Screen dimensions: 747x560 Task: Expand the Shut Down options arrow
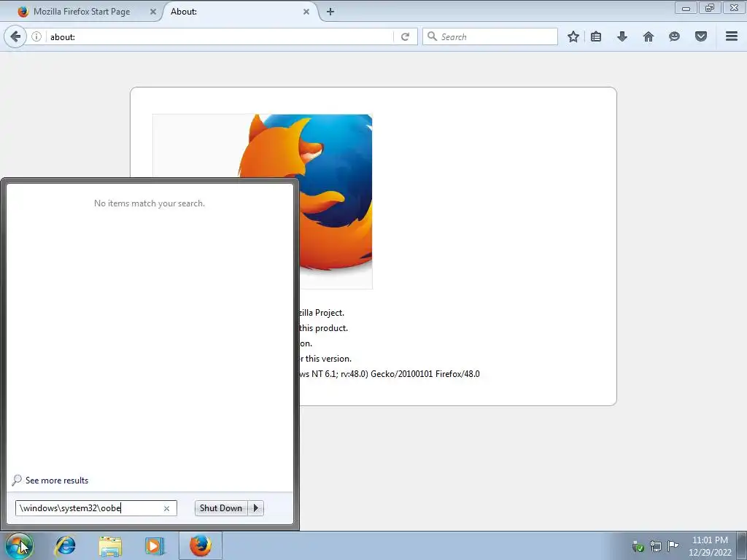click(x=256, y=508)
